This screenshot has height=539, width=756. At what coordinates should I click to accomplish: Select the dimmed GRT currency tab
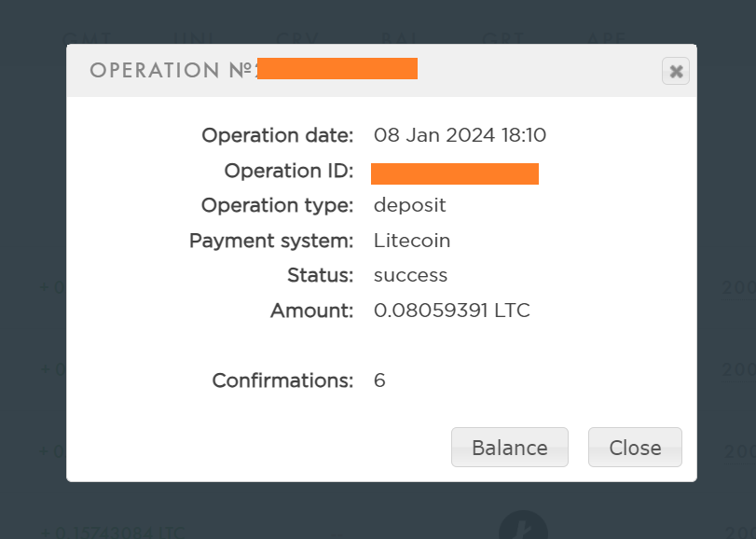coord(503,38)
